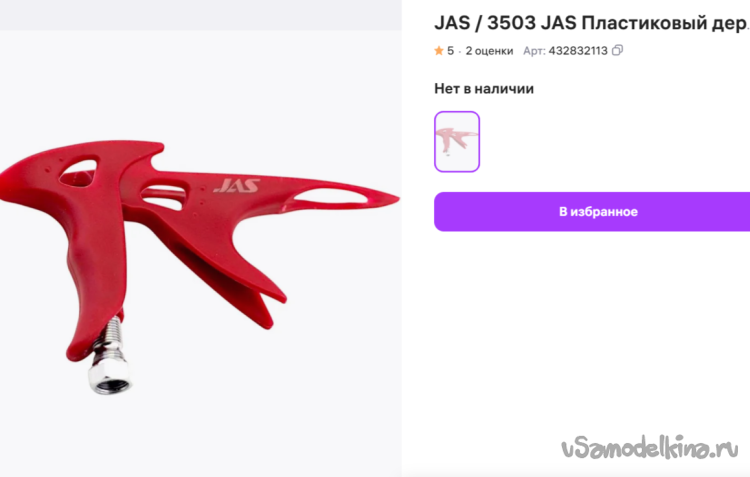Screen dimensions: 750x477
Task: Click the triangular cutout at the holder's left end
Action: pyautogui.click(x=78, y=171)
